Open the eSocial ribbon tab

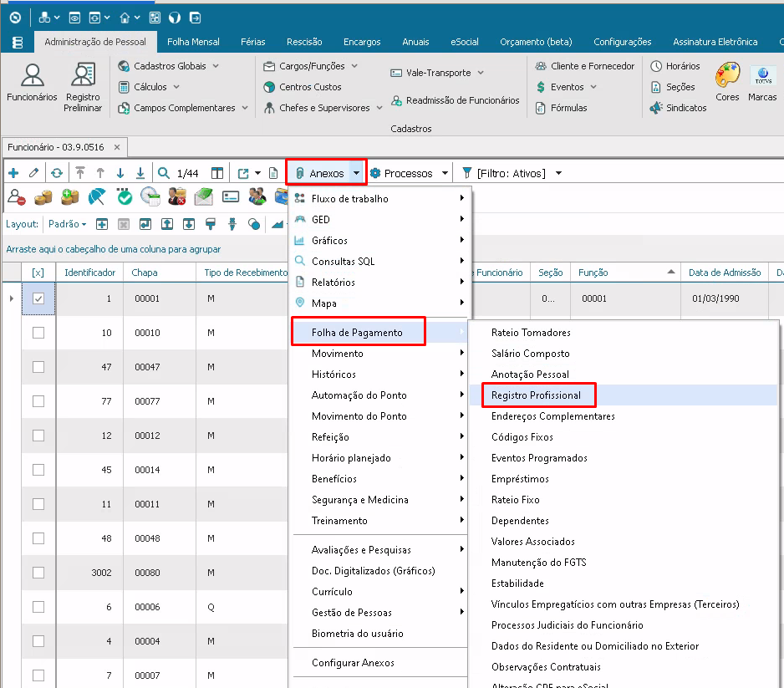coord(465,42)
